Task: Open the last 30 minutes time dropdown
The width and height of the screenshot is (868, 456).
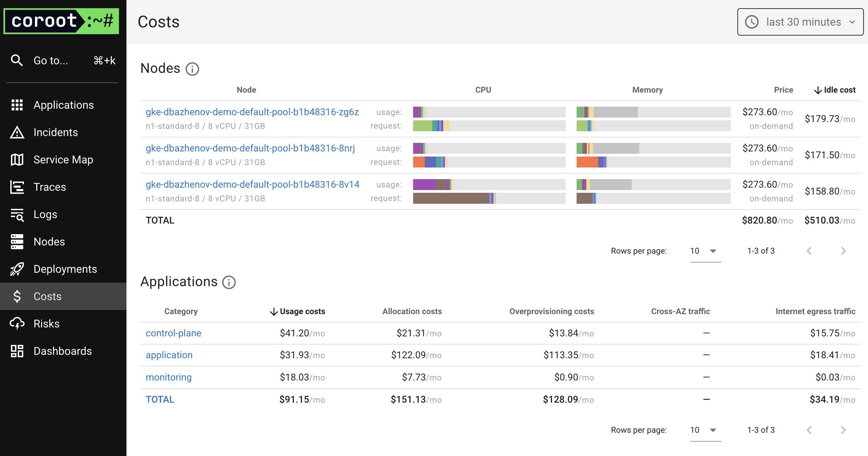Action: 800,22
